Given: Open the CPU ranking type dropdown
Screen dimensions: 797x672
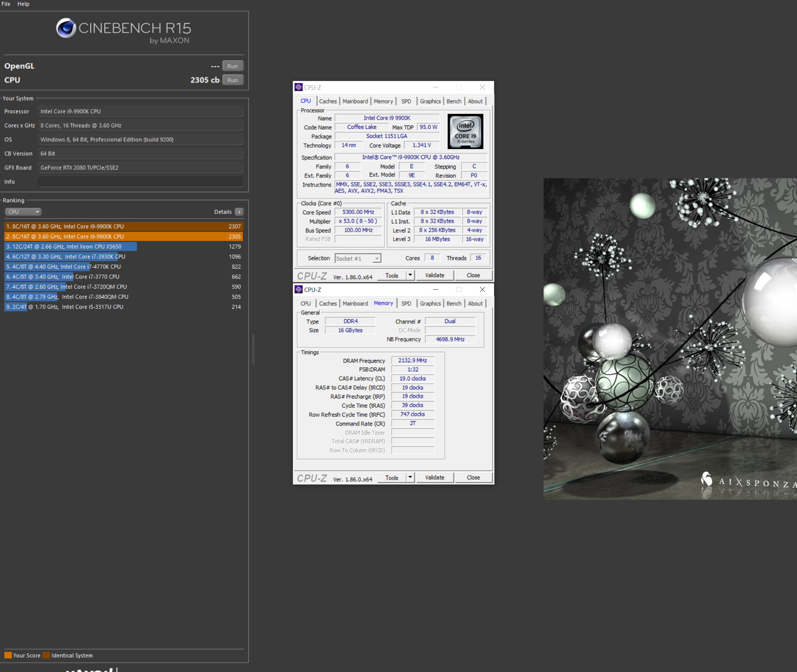Looking at the screenshot, I should point(23,212).
